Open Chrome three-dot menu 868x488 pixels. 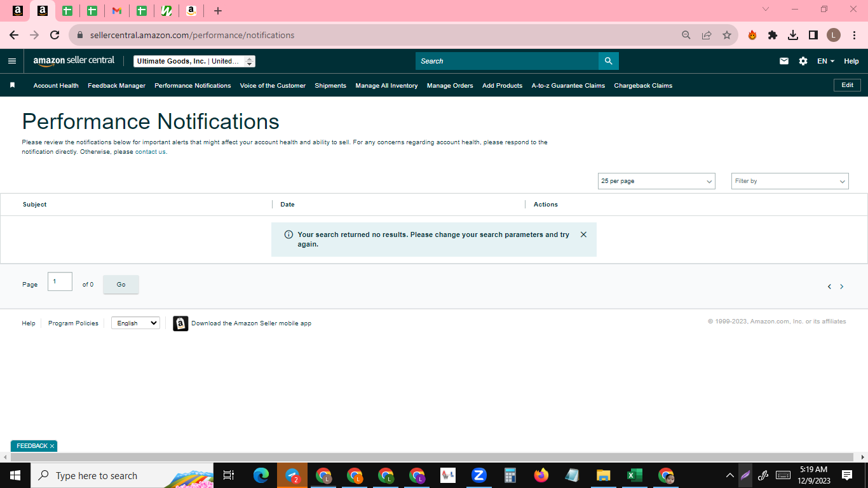coord(854,35)
